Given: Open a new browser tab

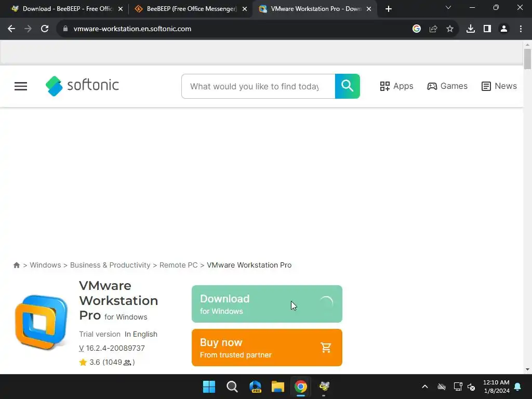Looking at the screenshot, I should [389, 9].
